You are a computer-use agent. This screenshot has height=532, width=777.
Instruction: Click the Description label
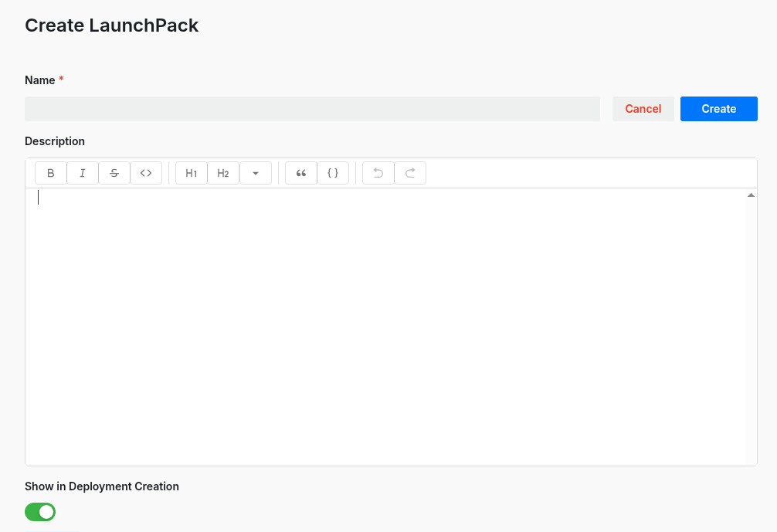[x=54, y=141]
